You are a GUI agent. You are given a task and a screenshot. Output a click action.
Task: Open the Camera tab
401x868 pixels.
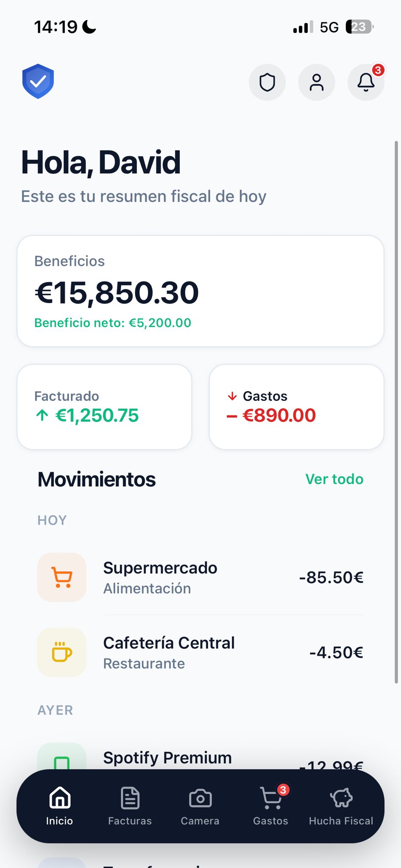[200, 806]
